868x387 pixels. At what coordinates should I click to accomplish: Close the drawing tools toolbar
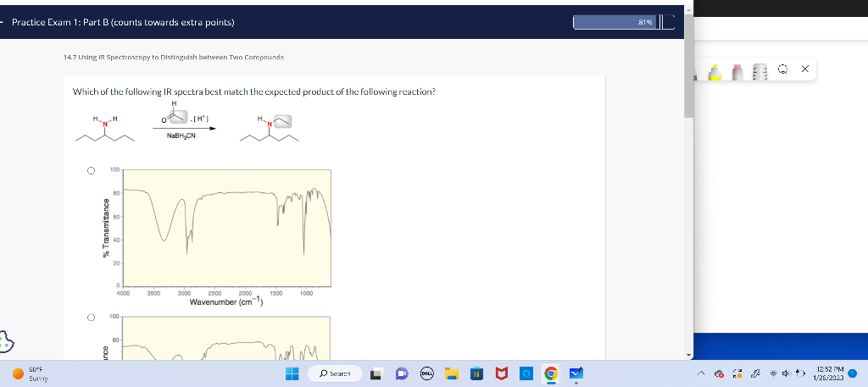click(805, 69)
